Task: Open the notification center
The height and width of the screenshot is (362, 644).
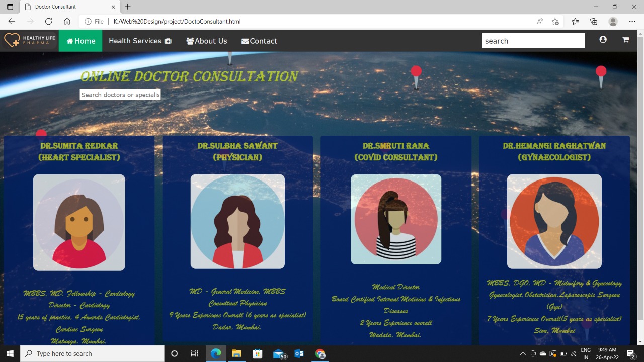Action: coord(630,354)
